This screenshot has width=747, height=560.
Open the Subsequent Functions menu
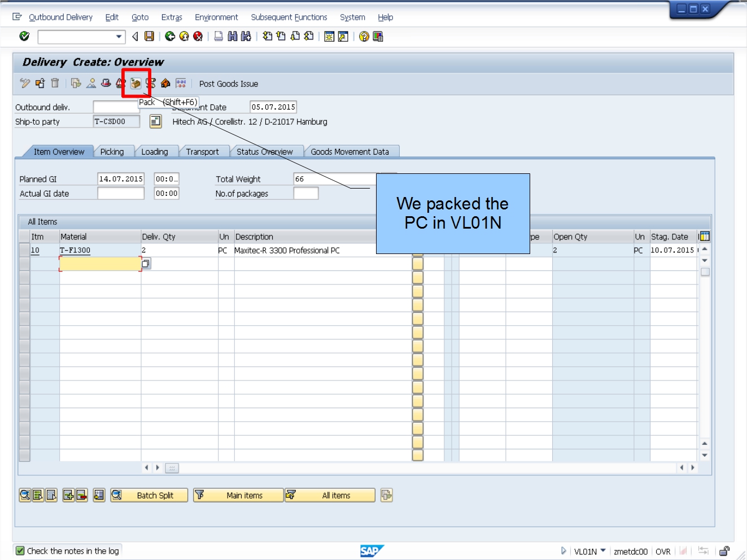pyautogui.click(x=289, y=17)
